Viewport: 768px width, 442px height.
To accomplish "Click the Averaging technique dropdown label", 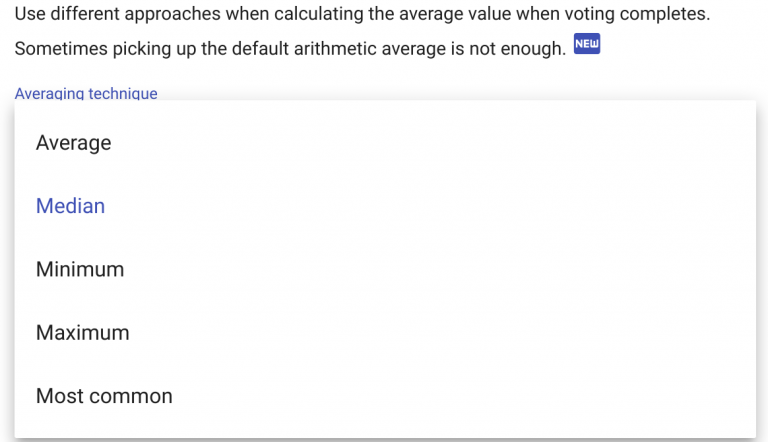I will (86, 93).
